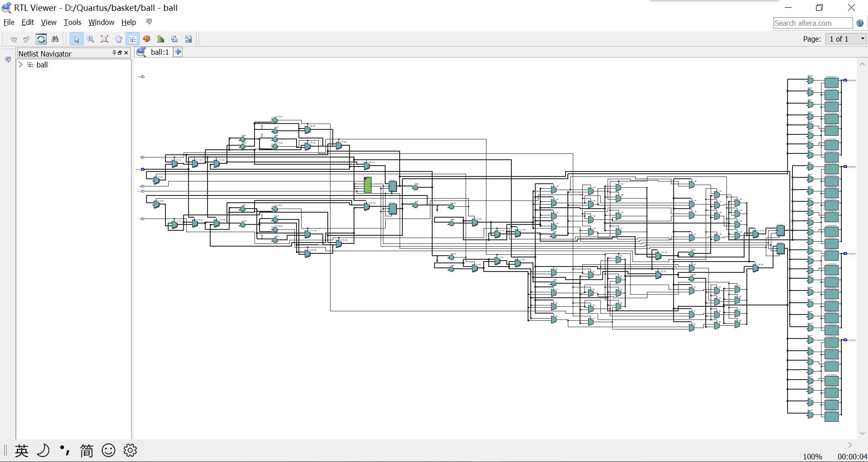Activate the Selection arrow tool
The width and height of the screenshot is (868, 462).
[76, 39]
